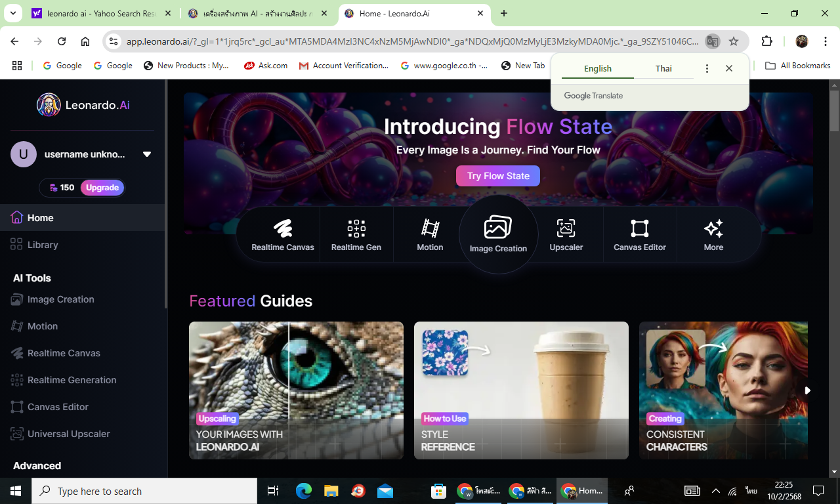This screenshot has height=504, width=840.
Task: Open Google Translate options menu
Action: tap(707, 68)
